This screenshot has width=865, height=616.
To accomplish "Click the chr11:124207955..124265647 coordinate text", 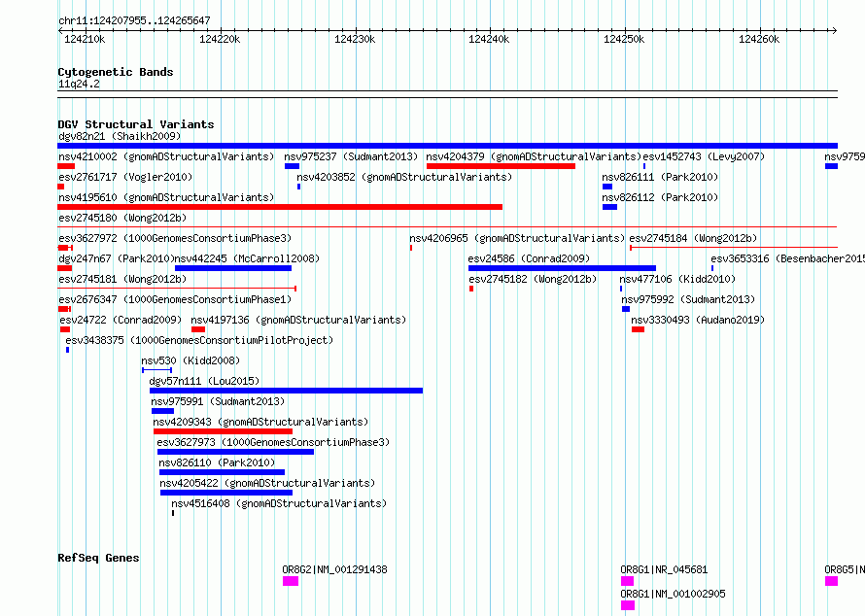I will coord(134,20).
